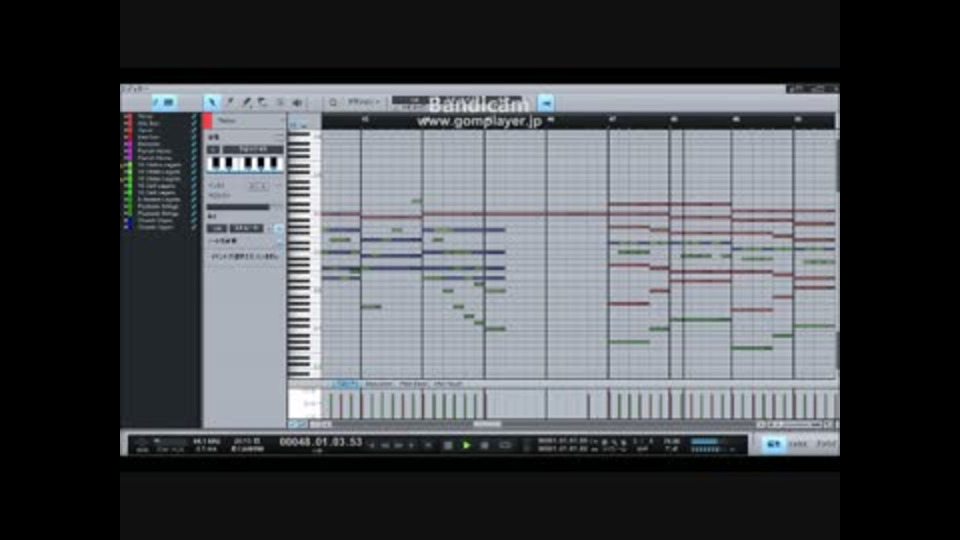Toggle the checkmark on the topmost track in the list

pyautogui.click(x=194, y=116)
